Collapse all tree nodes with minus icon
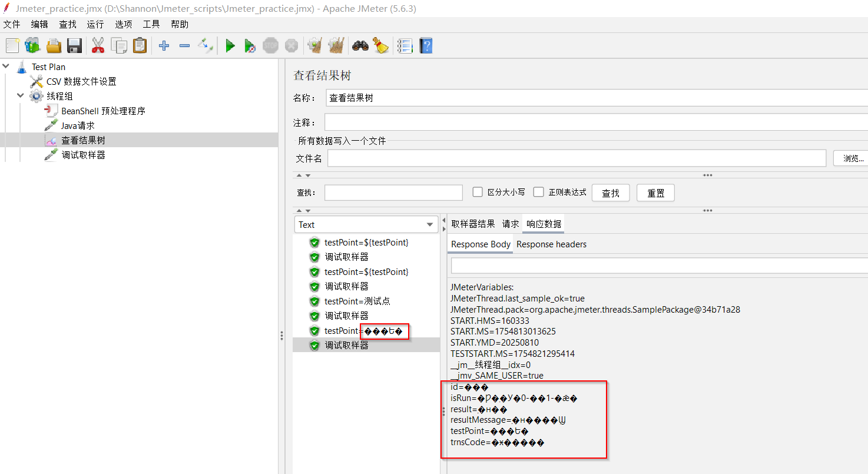868x474 pixels. point(184,45)
